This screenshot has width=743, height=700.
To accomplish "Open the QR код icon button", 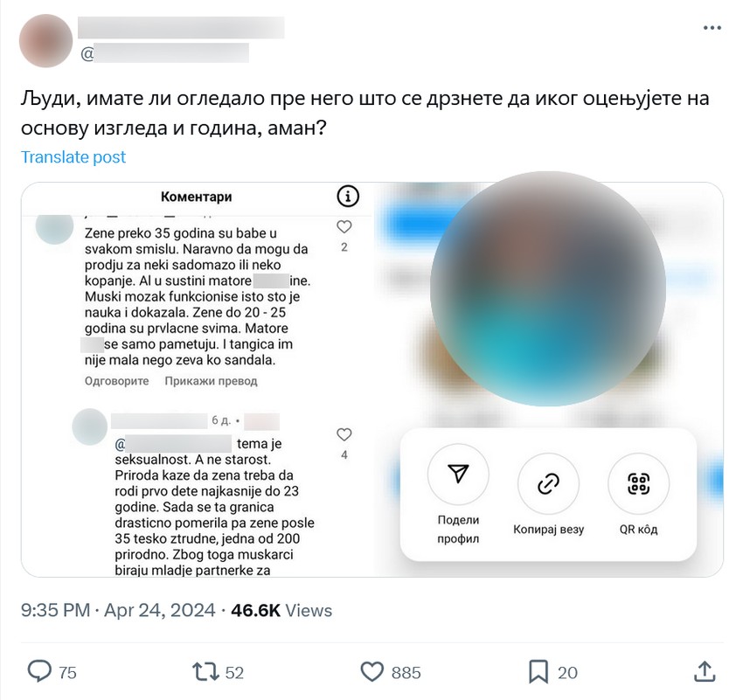I will tap(638, 483).
